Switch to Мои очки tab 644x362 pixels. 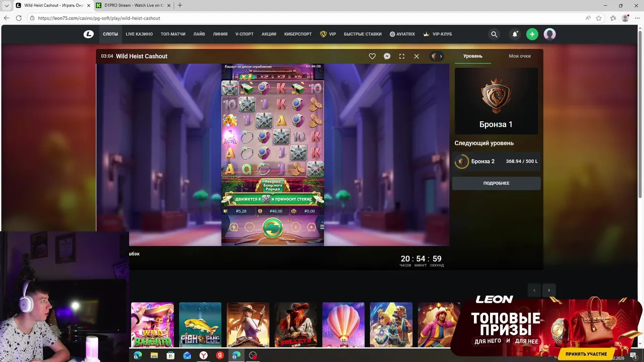[520, 56]
